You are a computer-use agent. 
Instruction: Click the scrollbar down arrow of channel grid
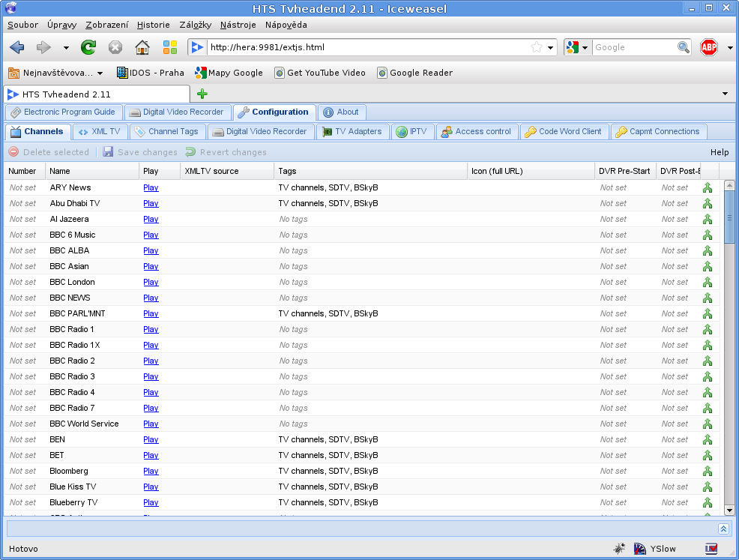pos(729,511)
